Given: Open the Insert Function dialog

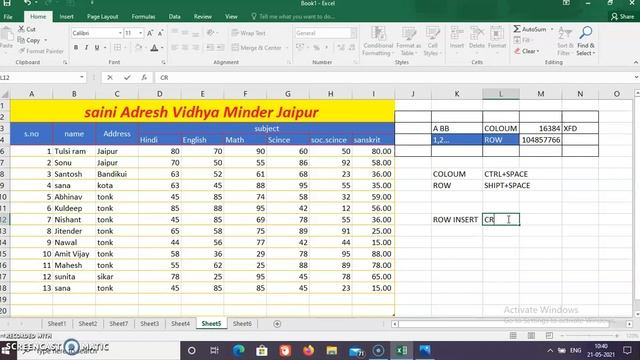Looking at the screenshot, I should click(144, 78).
